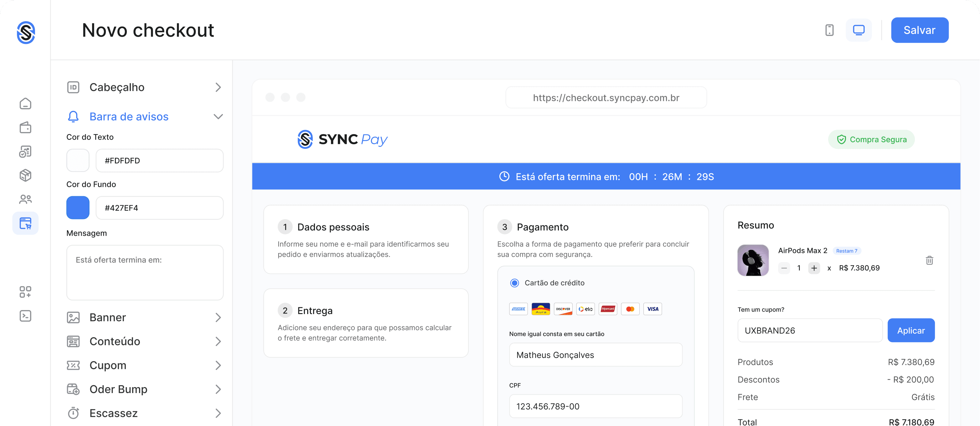The width and height of the screenshot is (980, 426).
Task: Click the bell icon of Barra de avisos
Action: [73, 117]
